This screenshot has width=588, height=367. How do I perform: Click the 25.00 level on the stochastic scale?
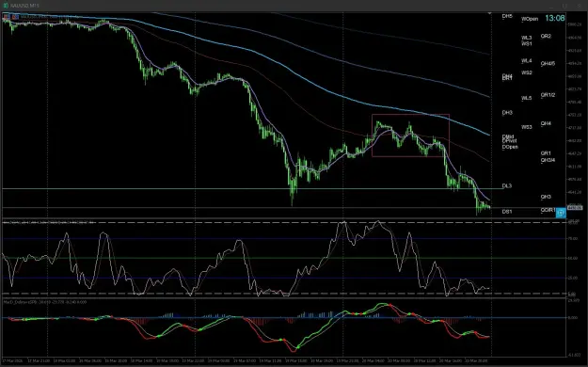point(573,278)
